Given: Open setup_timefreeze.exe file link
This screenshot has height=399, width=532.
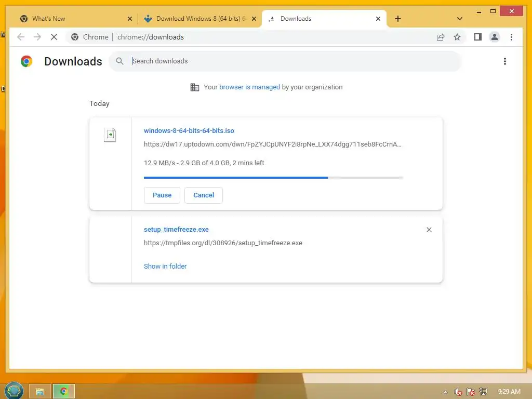Looking at the screenshot, I should point(176,229).
